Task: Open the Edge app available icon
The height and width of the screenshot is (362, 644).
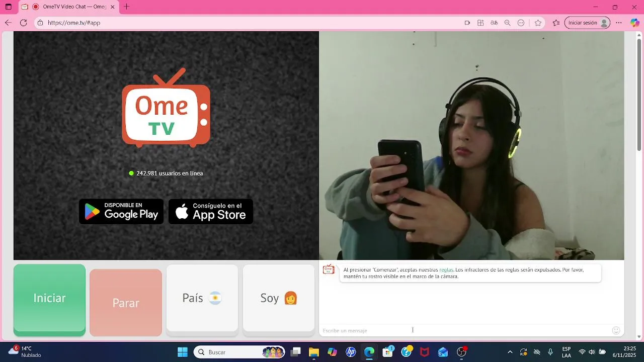Action: 480,23
